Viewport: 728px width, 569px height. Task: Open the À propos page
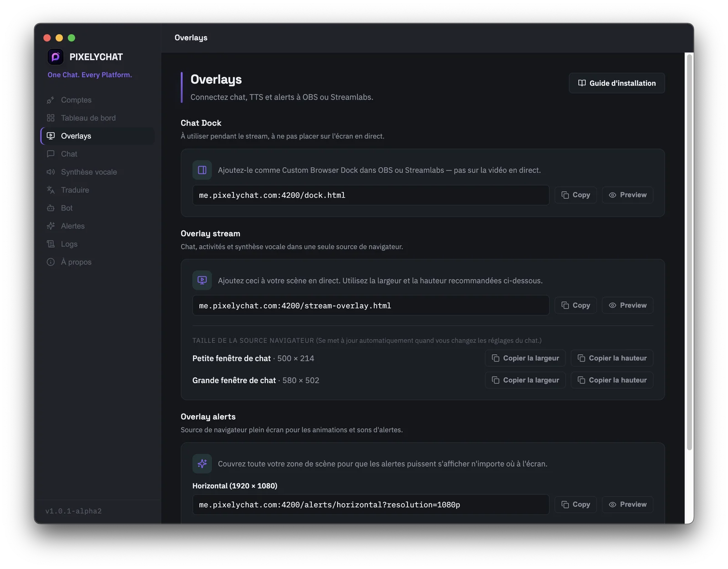97,262
